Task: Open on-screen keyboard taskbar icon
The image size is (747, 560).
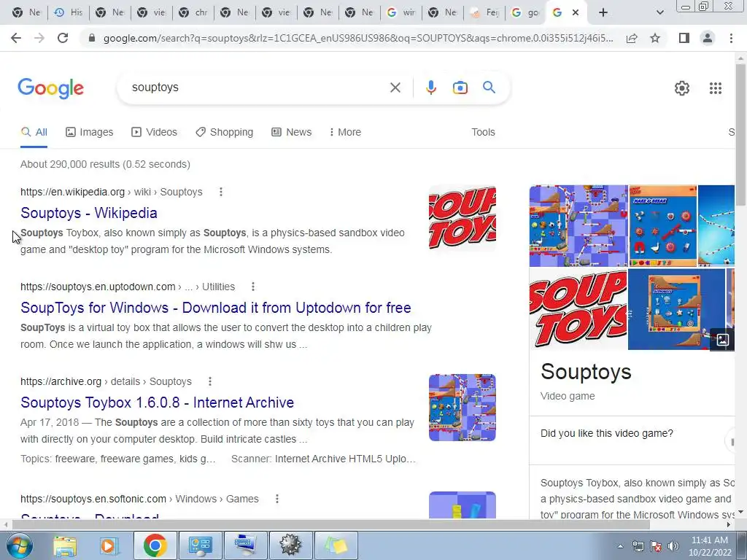Action: 245,545
